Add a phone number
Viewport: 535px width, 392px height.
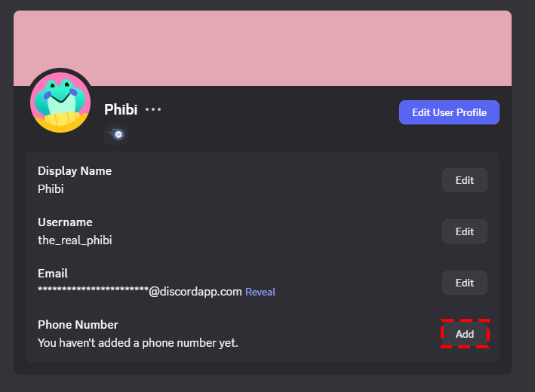point(465,334)
